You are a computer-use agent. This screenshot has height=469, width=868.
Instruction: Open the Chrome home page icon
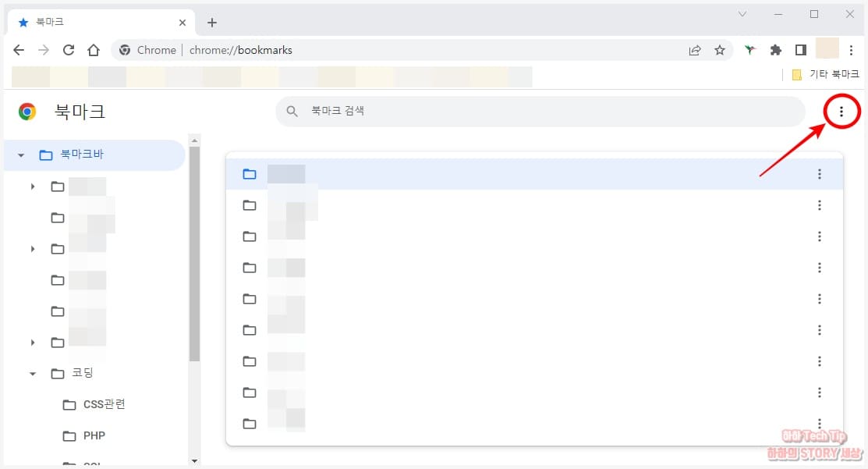pyautogui.click(x=94, y=50)
